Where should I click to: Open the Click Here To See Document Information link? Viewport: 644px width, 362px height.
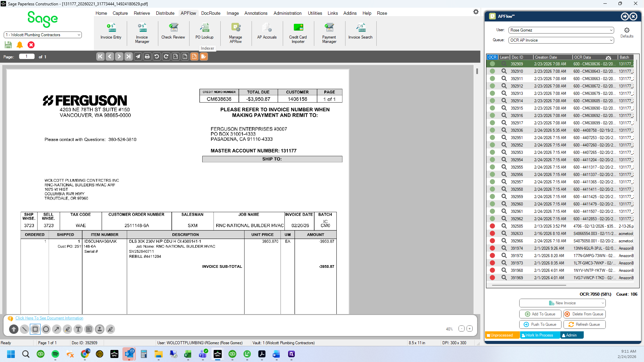point(49,318)
